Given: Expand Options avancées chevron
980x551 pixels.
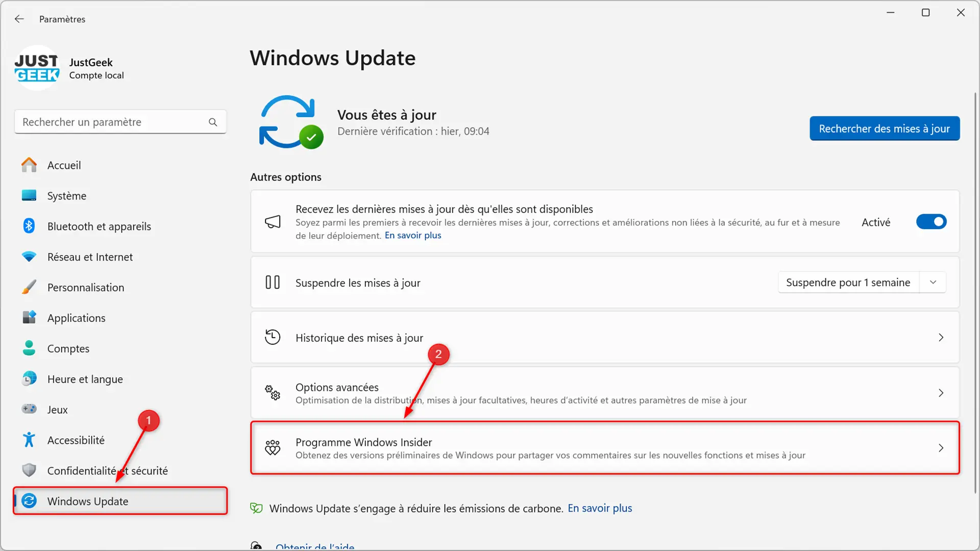Looking at the screenshot, I should click(941, 393).
